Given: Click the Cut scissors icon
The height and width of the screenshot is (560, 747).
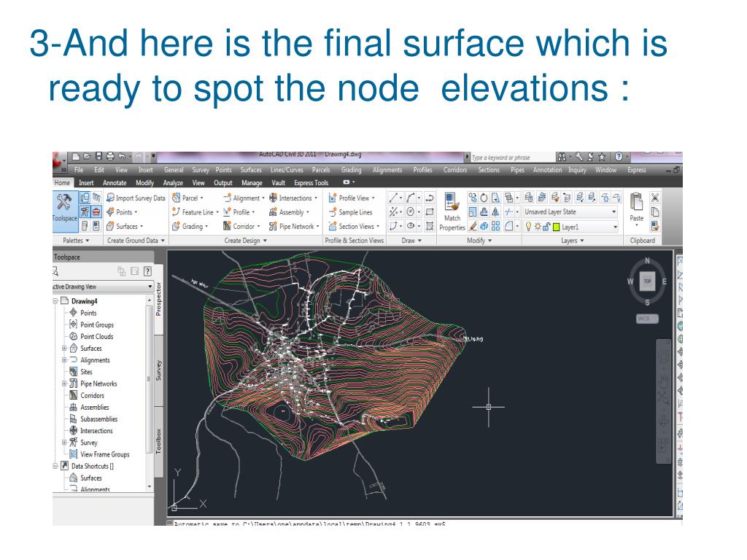Looking at the screenshot, I should [655, 198].
